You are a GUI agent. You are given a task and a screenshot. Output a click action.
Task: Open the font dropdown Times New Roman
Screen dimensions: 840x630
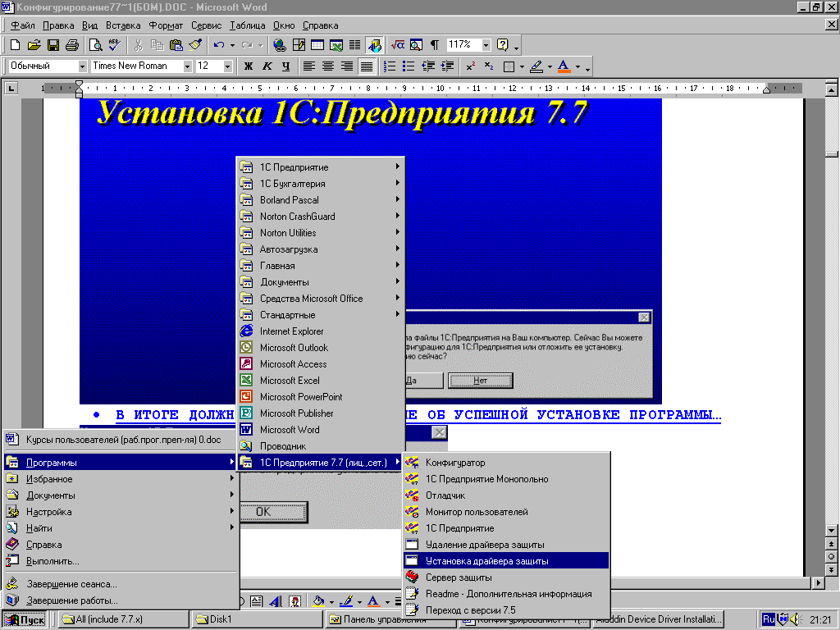[187, 66]
